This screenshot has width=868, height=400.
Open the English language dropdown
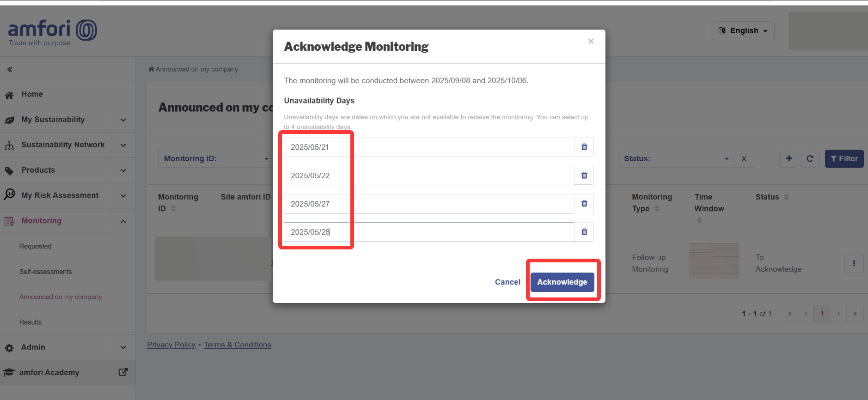point(743,30)
